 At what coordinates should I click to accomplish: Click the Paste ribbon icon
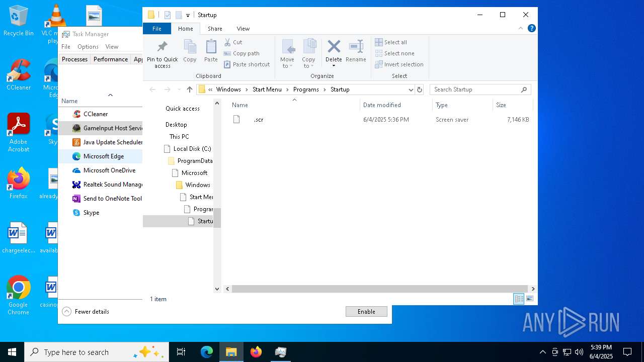(211, 51)
